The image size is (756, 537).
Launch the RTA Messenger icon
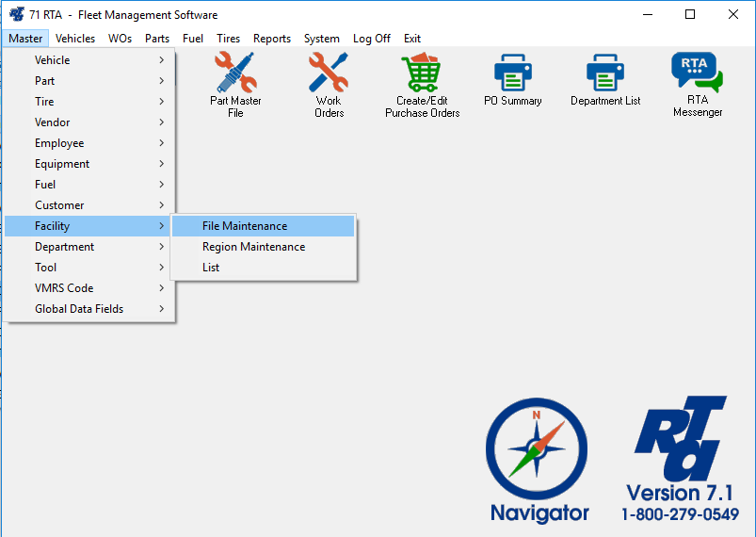click(x=697, y=73)
